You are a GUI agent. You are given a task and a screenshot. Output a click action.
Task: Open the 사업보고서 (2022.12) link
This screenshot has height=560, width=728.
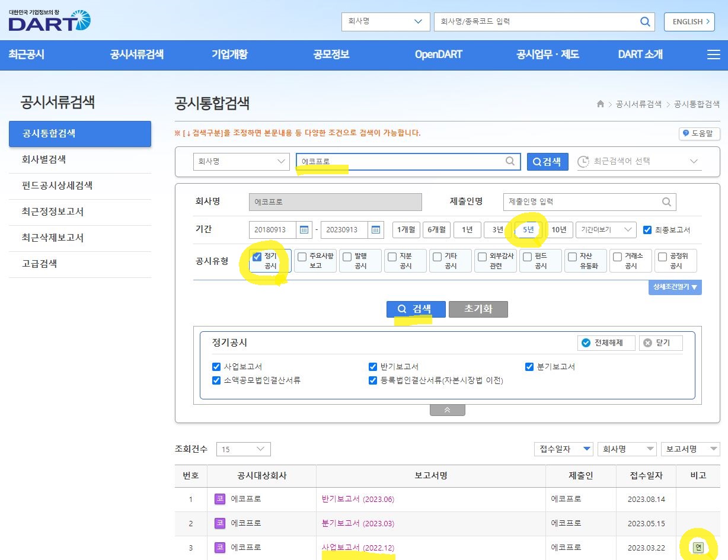pos(357,548)
